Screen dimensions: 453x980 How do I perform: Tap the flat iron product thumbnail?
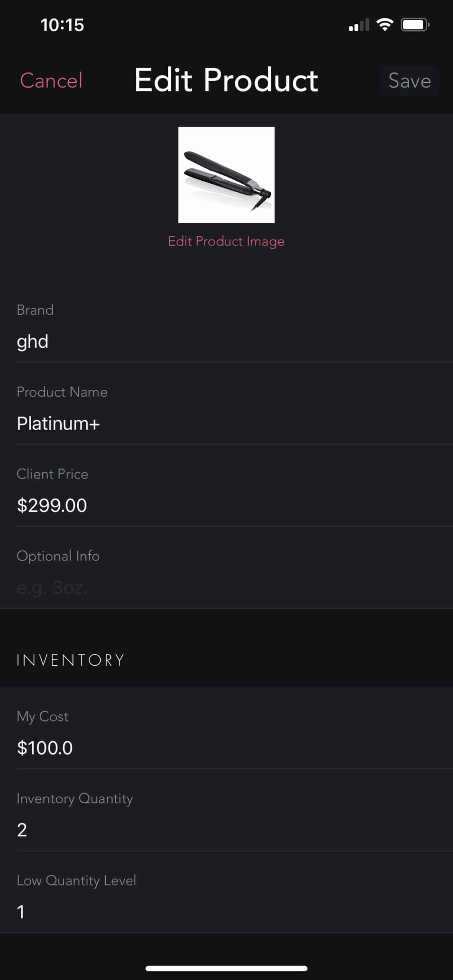pos(226,175)
